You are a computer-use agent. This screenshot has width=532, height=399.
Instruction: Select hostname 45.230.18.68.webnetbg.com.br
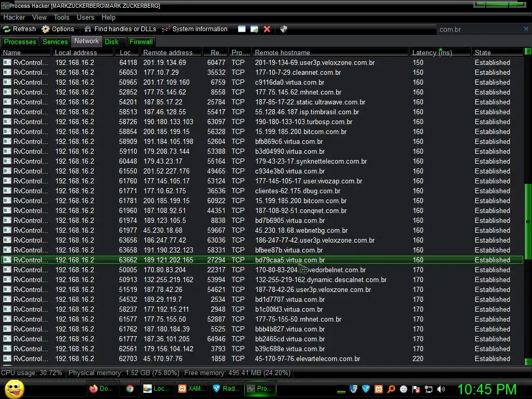click(x=301, y=230)
